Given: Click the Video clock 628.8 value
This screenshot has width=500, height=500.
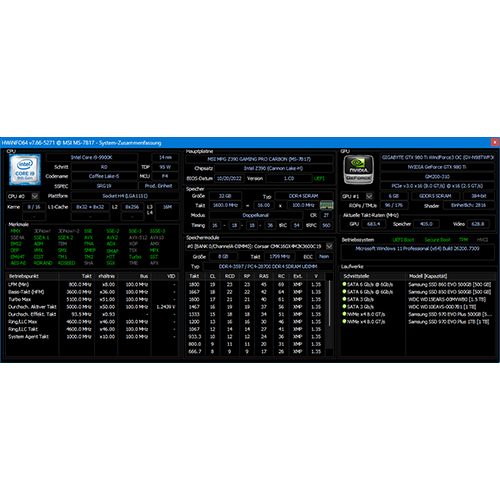Looking at the screenshot, I should [x=478, y=224].
